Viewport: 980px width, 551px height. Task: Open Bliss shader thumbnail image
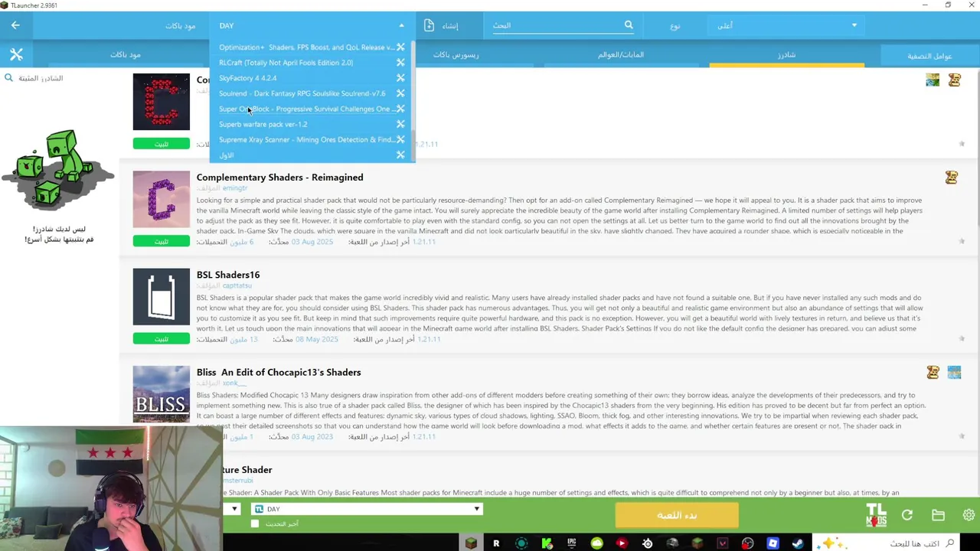click(x=161, y=394)
